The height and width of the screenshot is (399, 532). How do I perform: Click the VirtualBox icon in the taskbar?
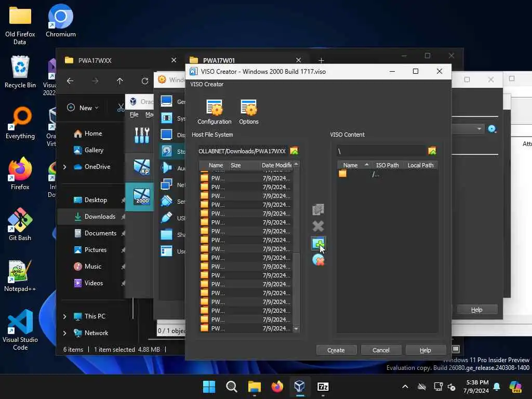pos(300,387)
